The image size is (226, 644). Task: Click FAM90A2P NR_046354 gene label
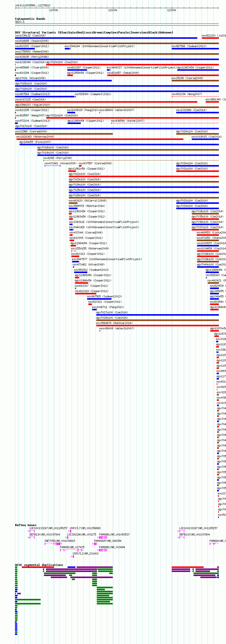108,541
